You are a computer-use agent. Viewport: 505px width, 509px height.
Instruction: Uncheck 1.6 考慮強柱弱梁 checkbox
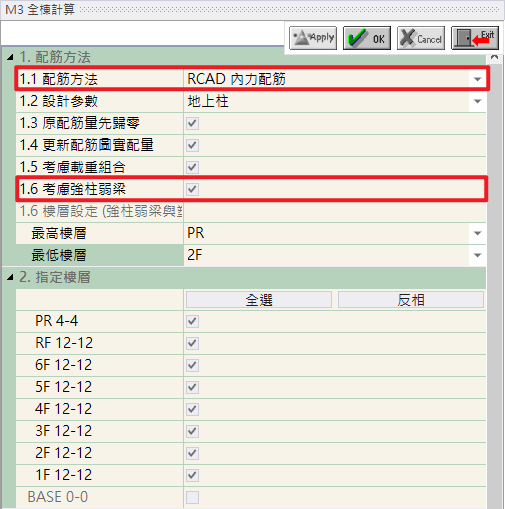(192, 189)
